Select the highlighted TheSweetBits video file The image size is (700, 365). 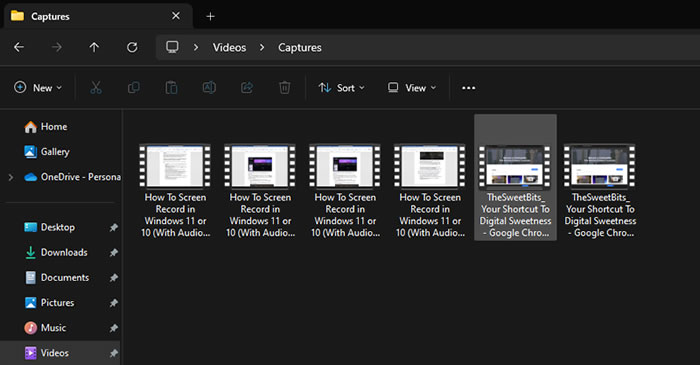coord(515,178)
